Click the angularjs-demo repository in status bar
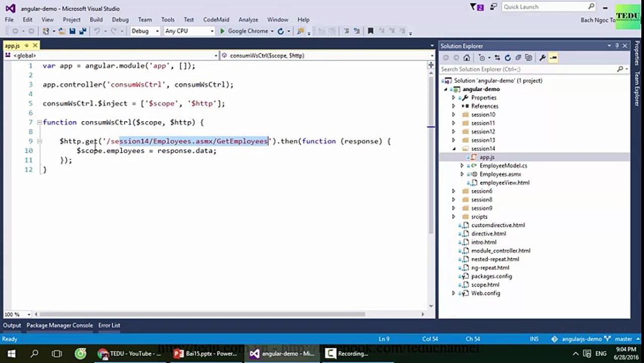This screenshot has width=644, height=363. coord(576,339)
